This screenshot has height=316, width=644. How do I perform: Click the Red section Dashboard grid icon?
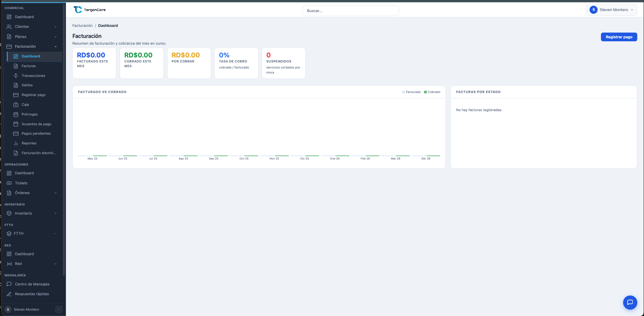pyautogui.click(x=9, y=254)
